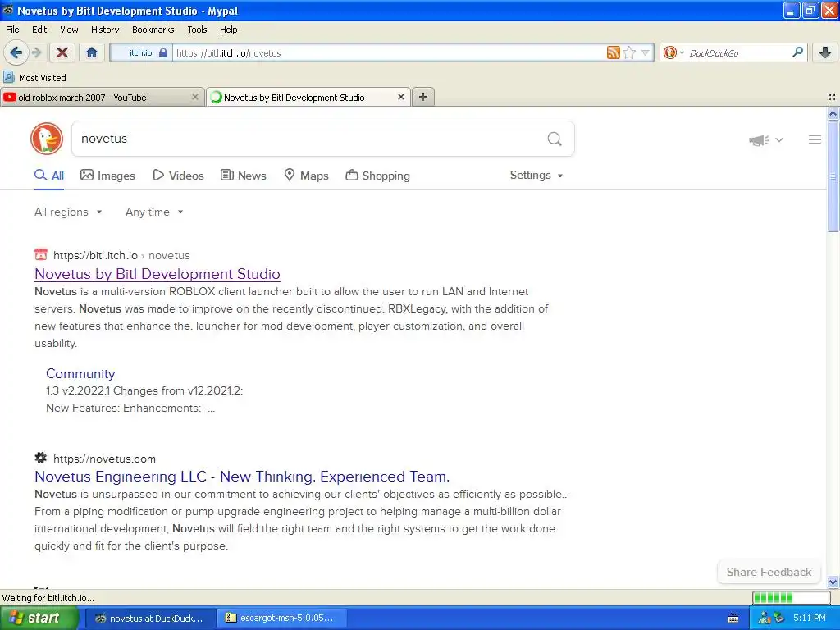The width and height of the screenshot is (840, 630).
Task: Open the Help menu
Action: pyautogui.click(x=229, y=30)
